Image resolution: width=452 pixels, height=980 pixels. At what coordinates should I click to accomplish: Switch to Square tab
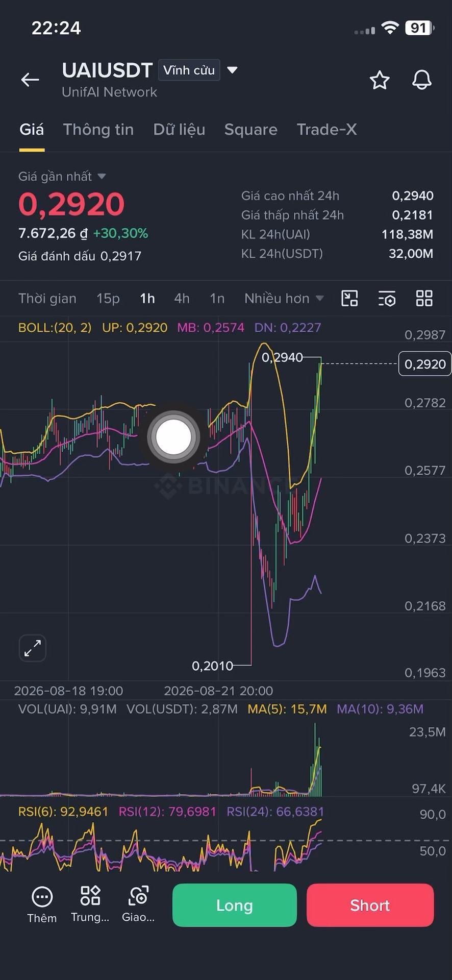pos(251,130)
